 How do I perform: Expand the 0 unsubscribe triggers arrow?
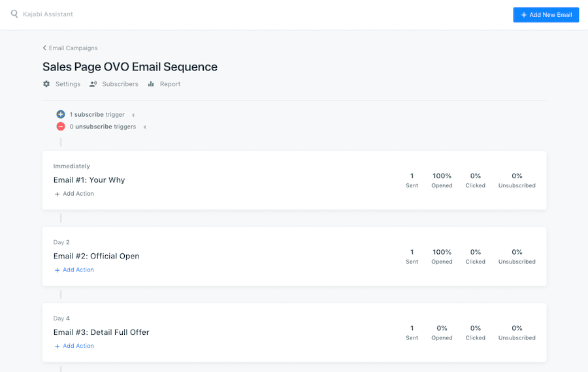point(145,127)
